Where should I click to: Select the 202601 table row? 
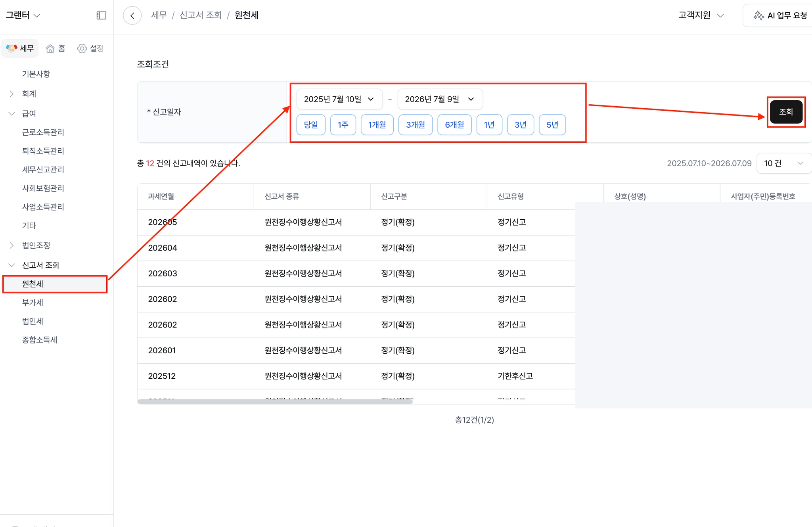(356, 351)
